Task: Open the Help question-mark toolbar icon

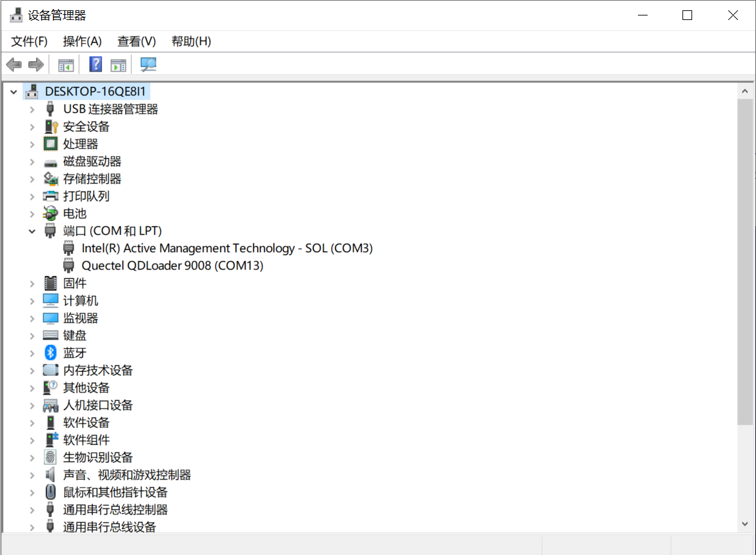Action: [x=95, y=64]
